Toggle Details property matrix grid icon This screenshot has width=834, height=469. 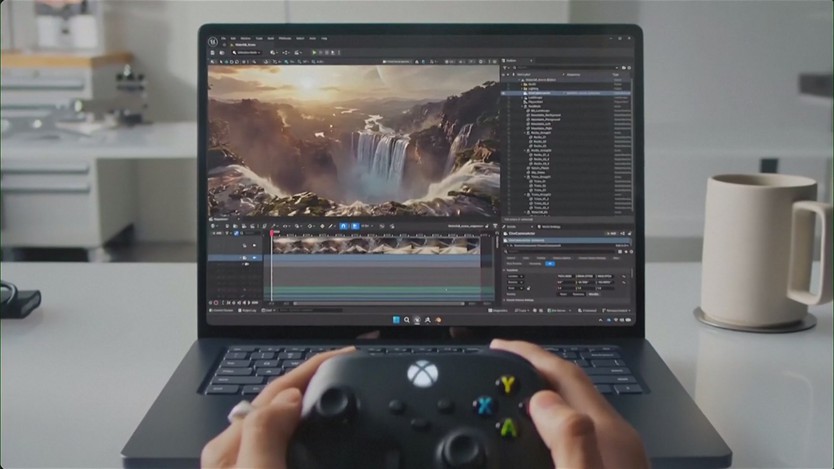coord(620,252)
